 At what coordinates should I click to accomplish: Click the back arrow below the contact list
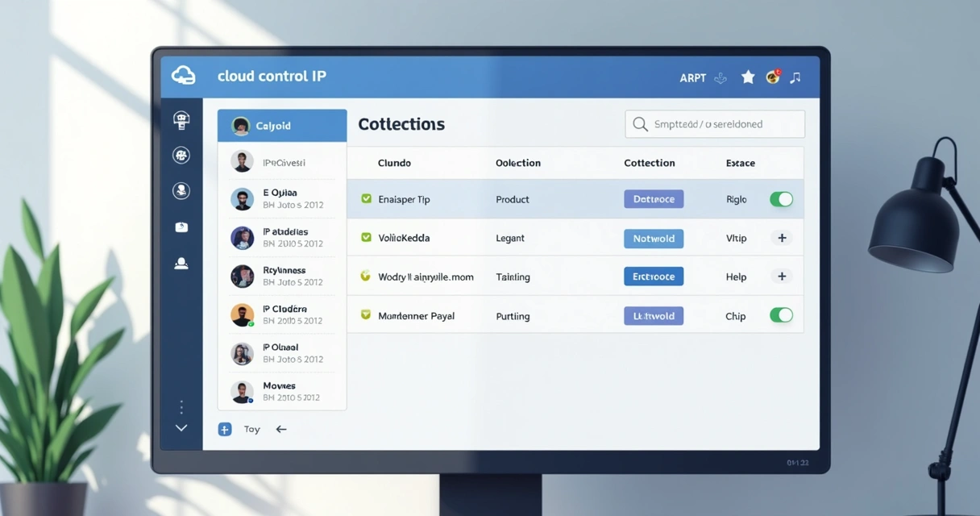(x=281, y=429)
